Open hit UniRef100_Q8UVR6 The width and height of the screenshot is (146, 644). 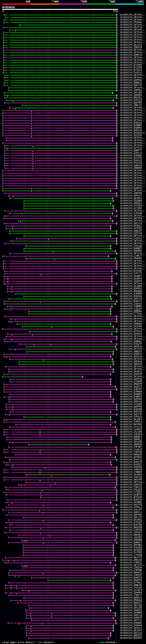(131, 103)
